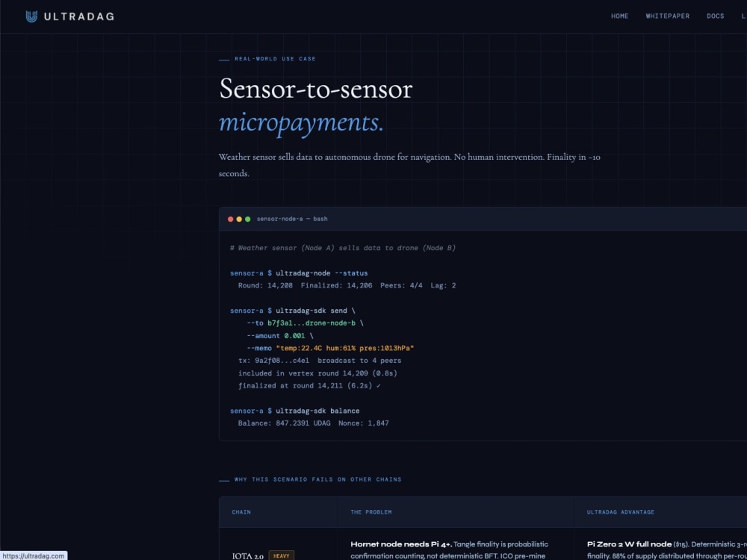
Task: Click the 'ultradag-node --status' command line
Action: pos(299,273)
